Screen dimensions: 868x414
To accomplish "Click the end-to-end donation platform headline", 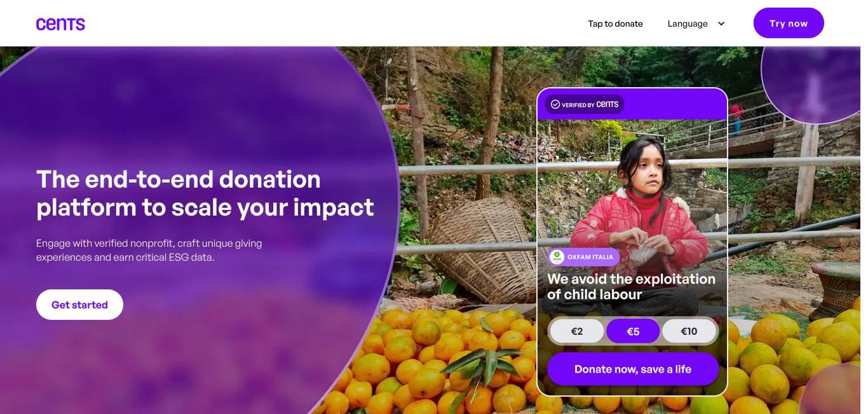I will pyautogui.click(x=205, y=193).
